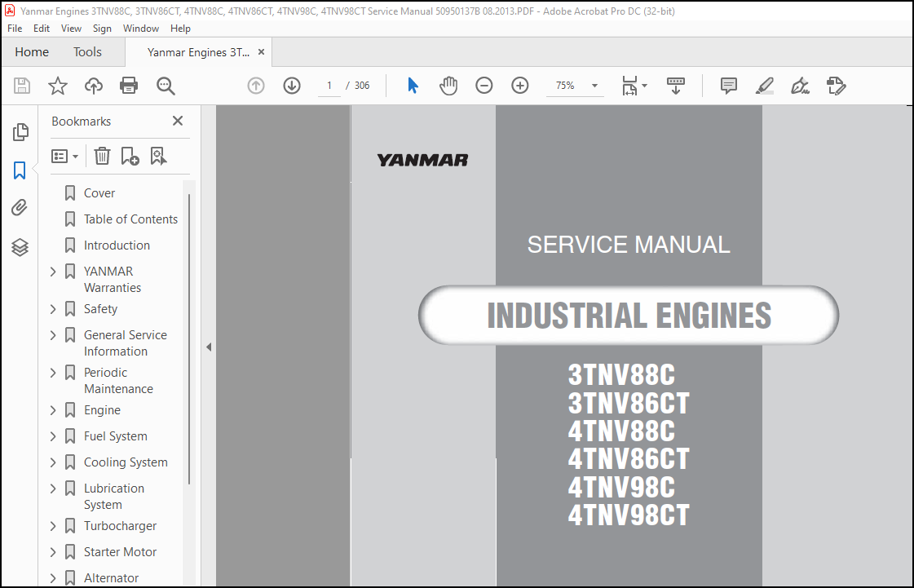The height and width of the screenshot is (588, 914).
Task: Close the Bookmarks panel
Action: click(178, 121)
